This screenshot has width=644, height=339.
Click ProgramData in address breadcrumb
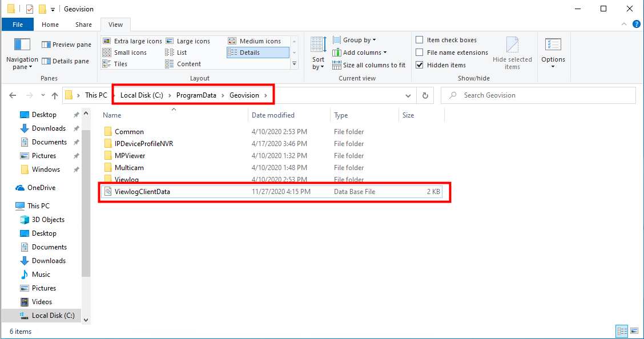(196, 95)
